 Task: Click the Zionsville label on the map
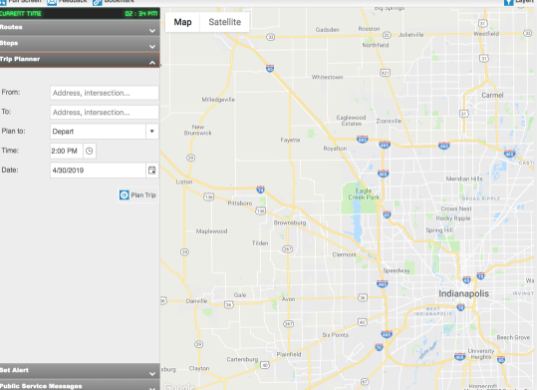389,121
